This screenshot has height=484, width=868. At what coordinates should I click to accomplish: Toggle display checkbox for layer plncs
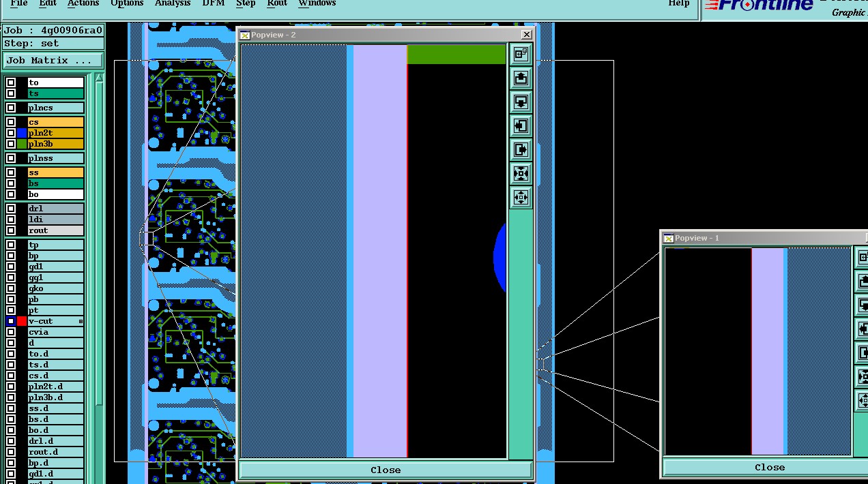(x=11, y=108)
